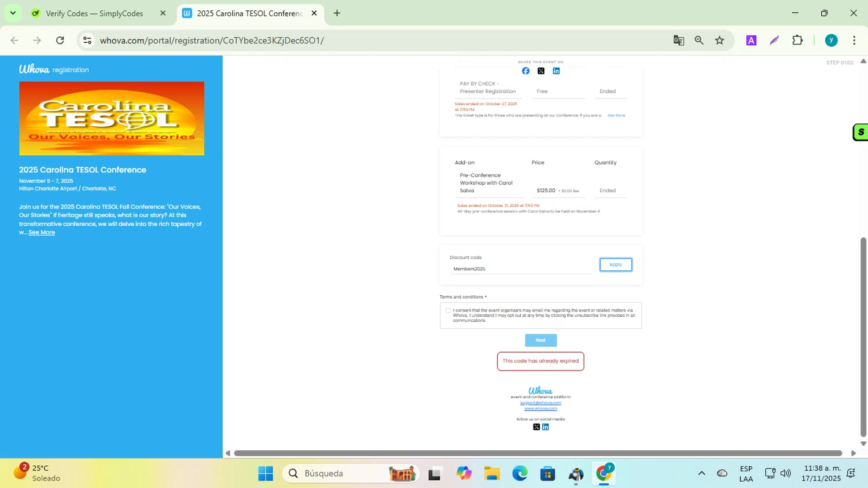Open File Explorer from taskbar

pos(492,474)
